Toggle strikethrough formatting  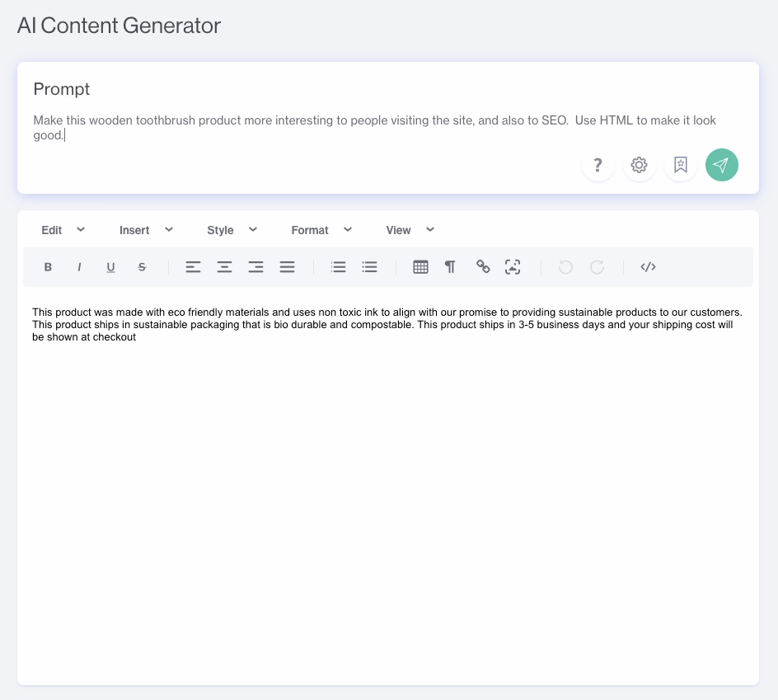click(x=142, y=267)
